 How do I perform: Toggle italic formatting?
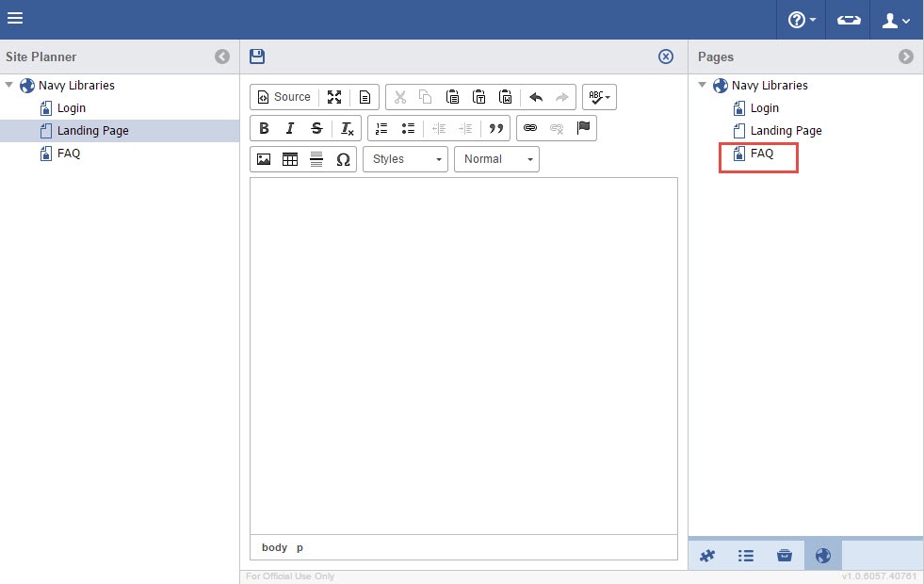(290, 128)
